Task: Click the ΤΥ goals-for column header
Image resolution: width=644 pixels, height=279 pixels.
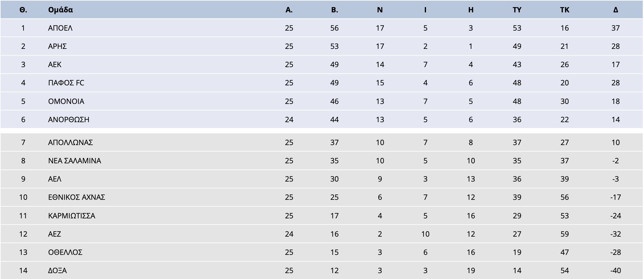Action: tap(517, 10)
